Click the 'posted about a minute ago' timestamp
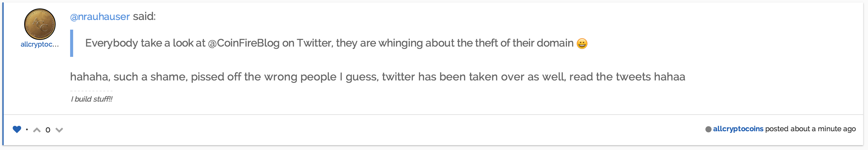Viewport: 868px width, 150px height. (x=810, y=129)
